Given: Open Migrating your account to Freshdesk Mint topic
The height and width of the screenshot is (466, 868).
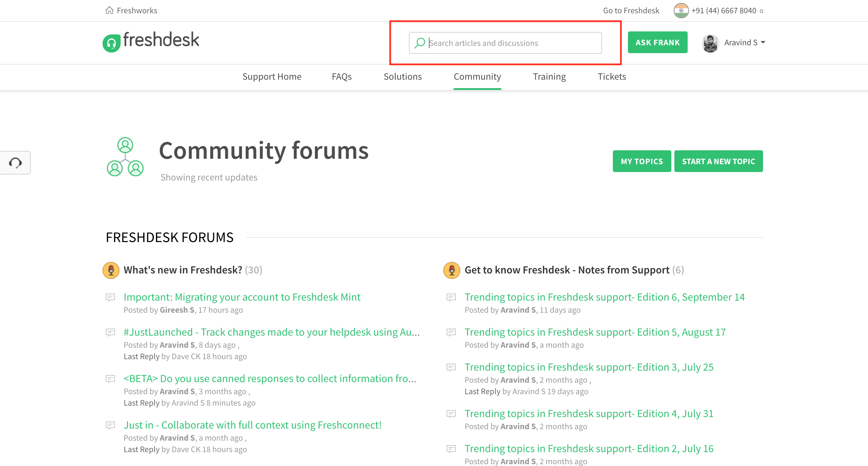Looking at the screenshot, I should pyautogui.click(x=242, y=297).
